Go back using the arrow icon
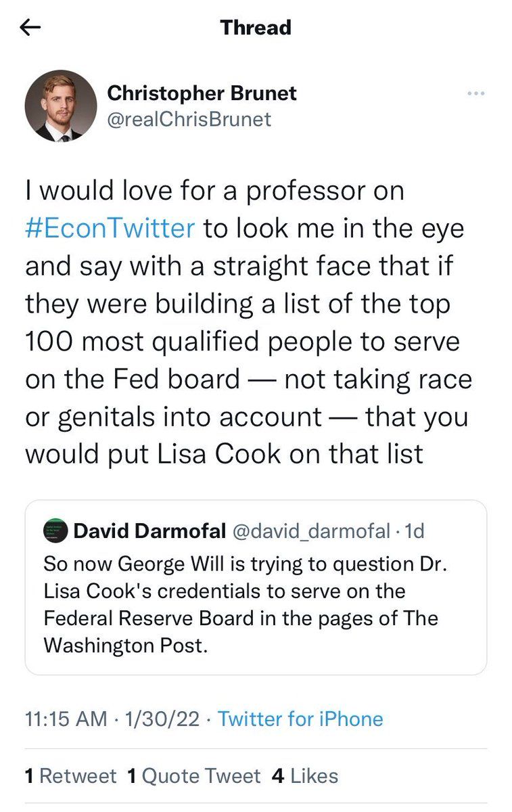 tap(31, 28)
